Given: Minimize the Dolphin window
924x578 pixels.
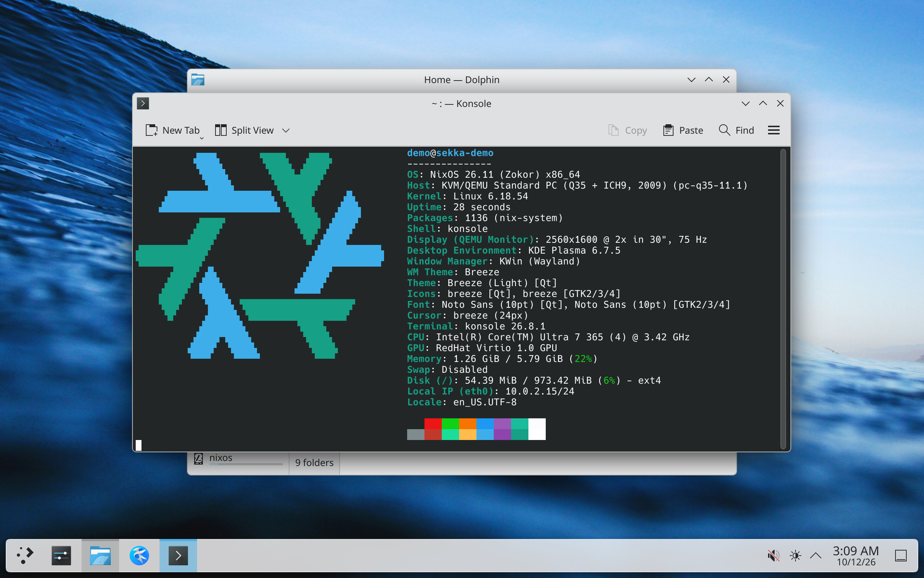Looking at the screenshot, I should tap(691, 79).
